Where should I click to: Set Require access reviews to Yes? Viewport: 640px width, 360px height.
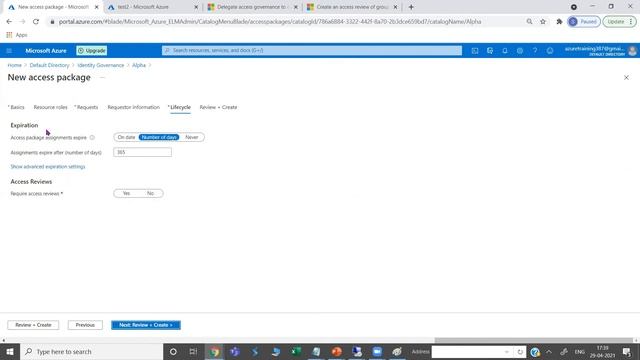(x=126, y=193)
